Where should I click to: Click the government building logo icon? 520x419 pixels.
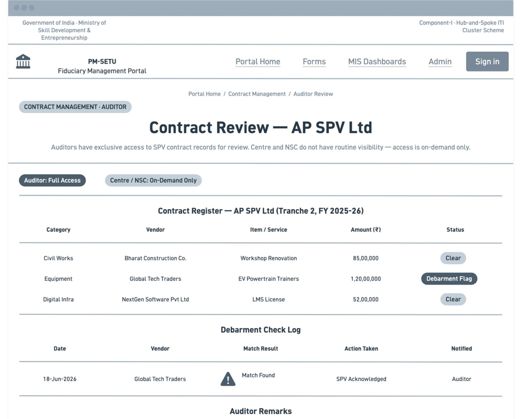click(x=23, y=62)
